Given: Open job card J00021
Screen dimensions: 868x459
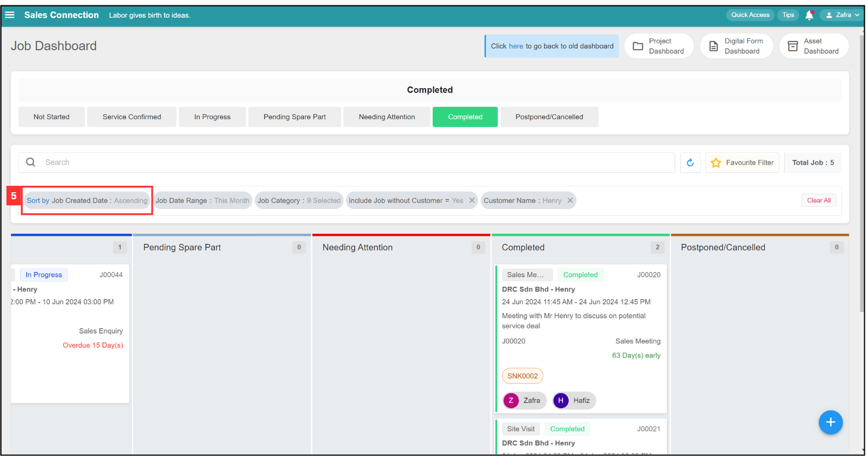Looking at the screenshot, I should coord(581,436).
